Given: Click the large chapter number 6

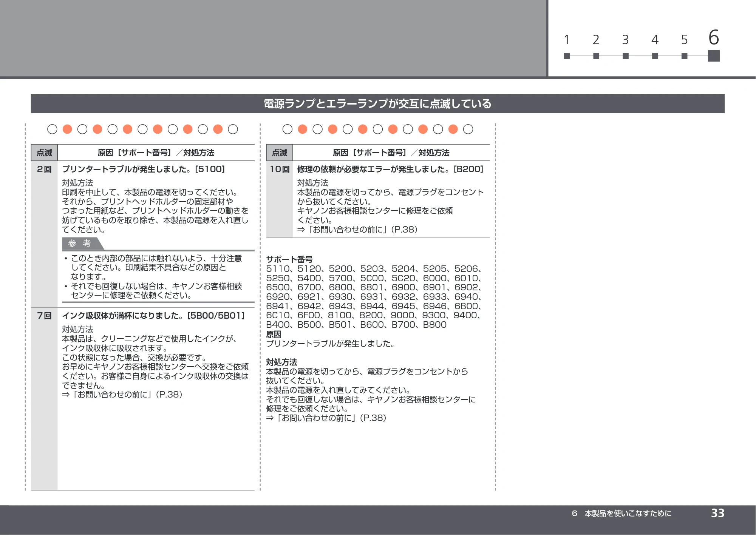Looking at the screenshot, I should (714, 37).
